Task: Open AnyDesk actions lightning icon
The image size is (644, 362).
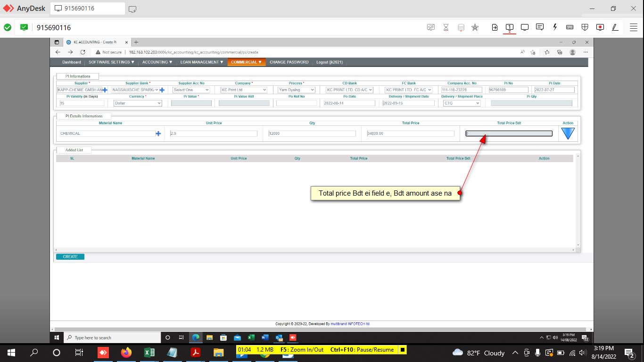Action: (x=555, y=27)
